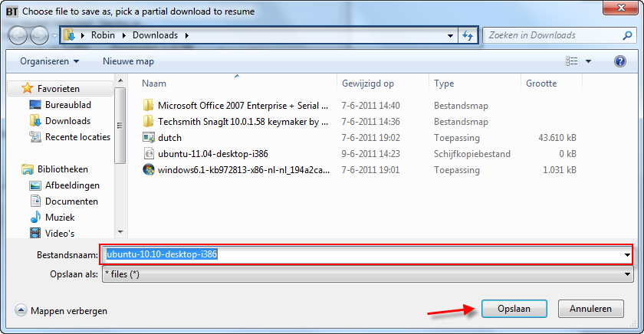This screenshot has height=334, width=644.
Task: Click Mappen verbergen to hide folders
Action: coord(61,311)
